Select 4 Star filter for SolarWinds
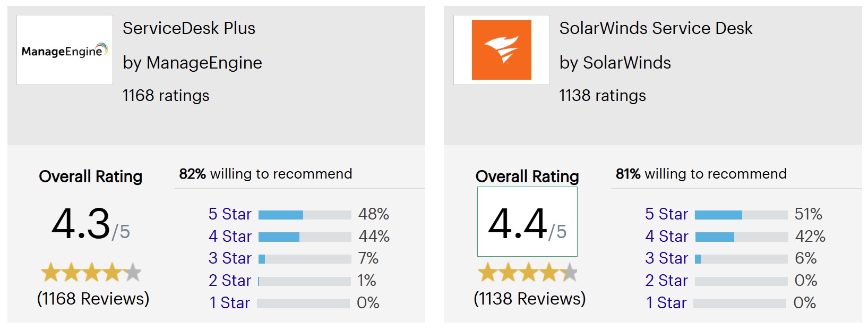868x329 pixels. 667,237
